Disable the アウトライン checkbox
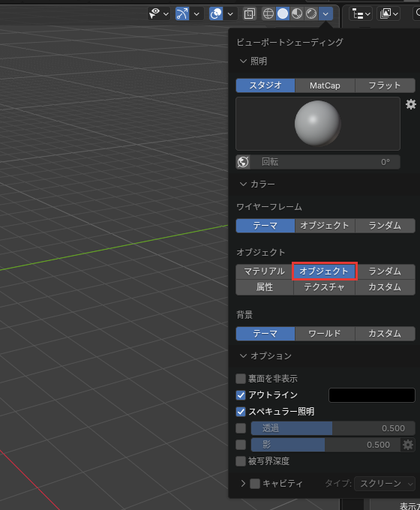420x510 pixels. click(x=241, y=395)
